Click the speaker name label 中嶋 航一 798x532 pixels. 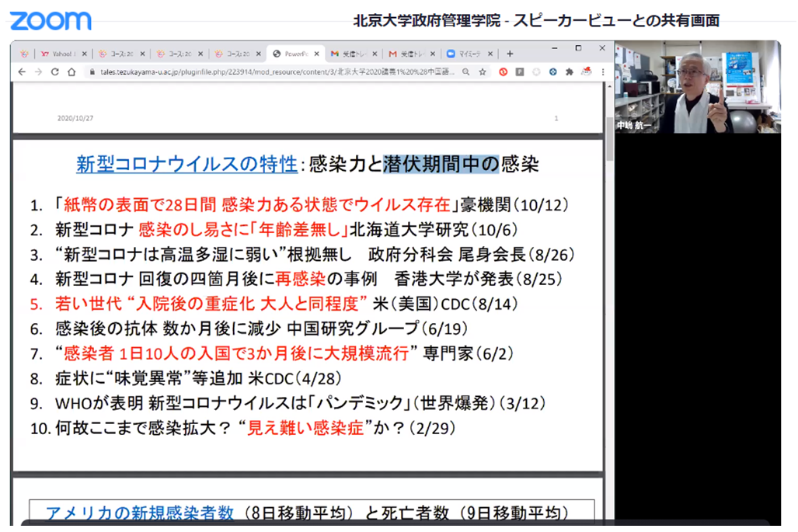point(633,125)
